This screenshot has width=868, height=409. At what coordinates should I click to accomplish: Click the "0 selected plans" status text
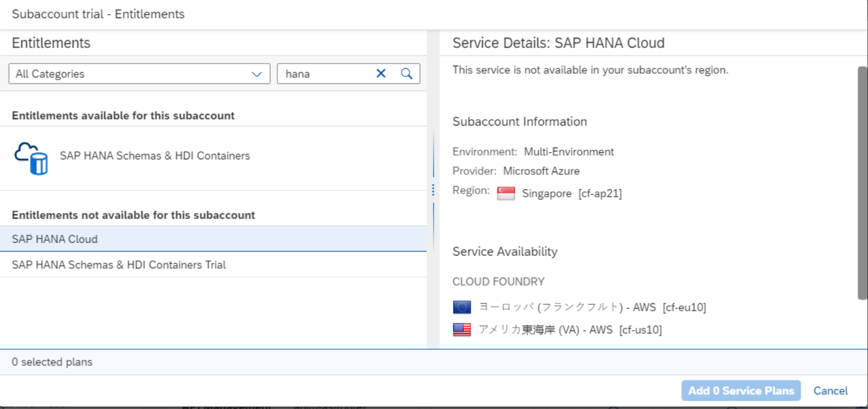click(x=52, y=362)
